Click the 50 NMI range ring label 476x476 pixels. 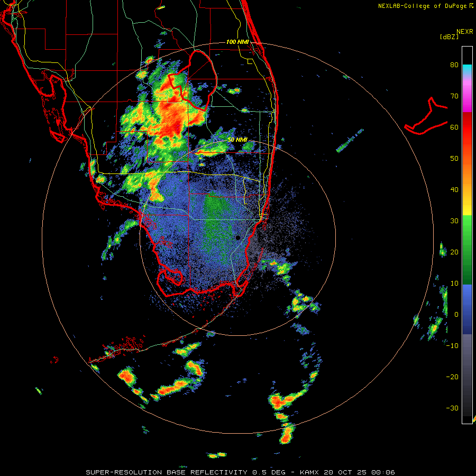point(237,140)
